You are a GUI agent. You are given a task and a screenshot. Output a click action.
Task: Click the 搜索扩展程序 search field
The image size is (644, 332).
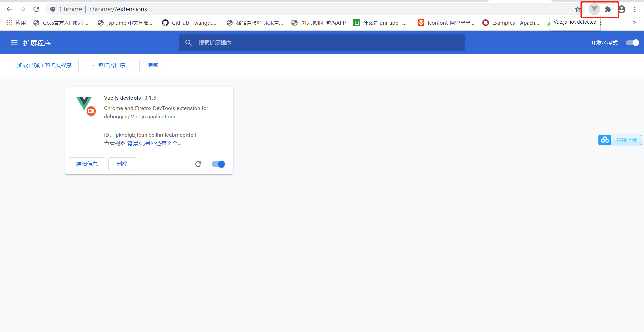pos(322,43)
